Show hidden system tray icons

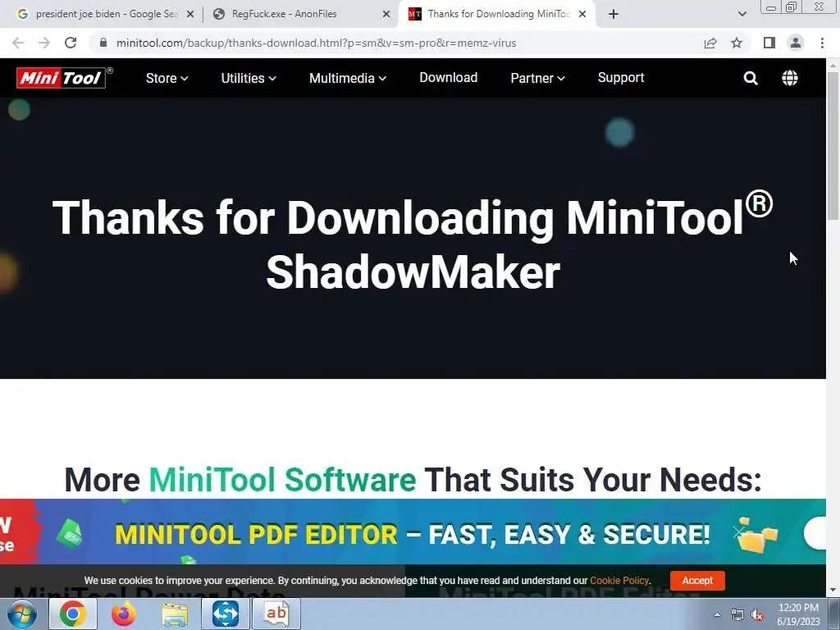tap(717, 615)
